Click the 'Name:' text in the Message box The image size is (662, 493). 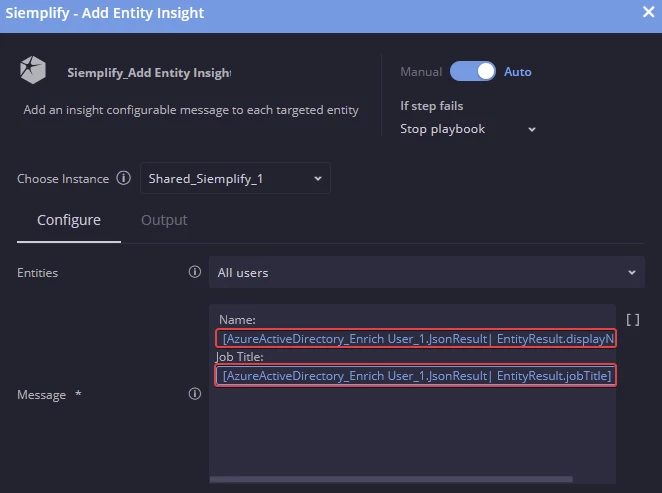point(237,320)
